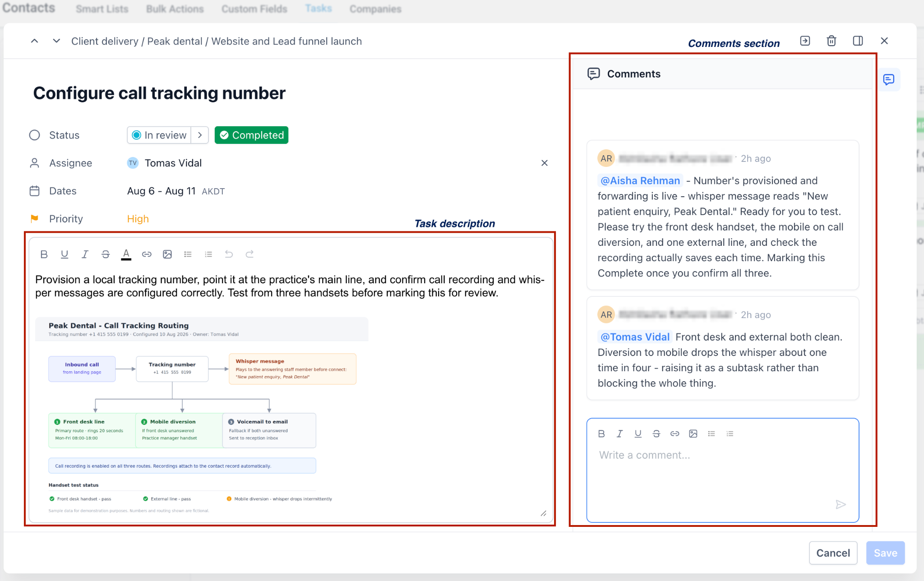Remove the assignee with the X icon

point(545,163)
